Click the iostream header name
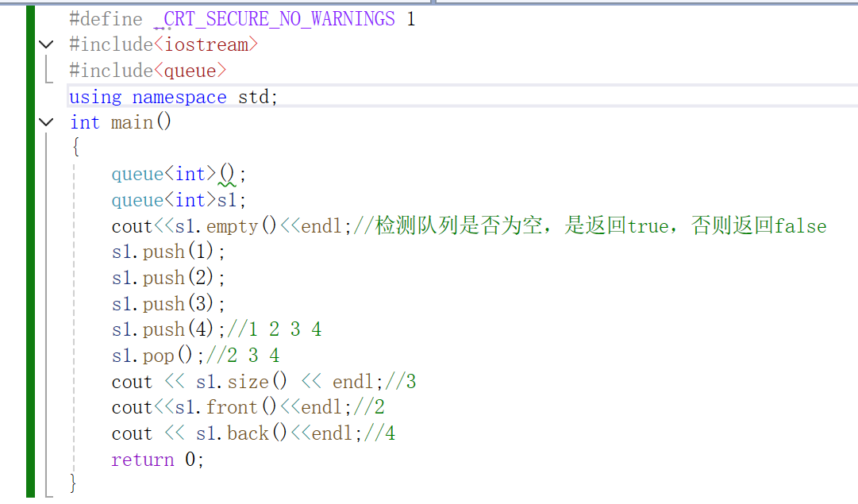The width and height of the screenshot is (858, 504). 206,44
